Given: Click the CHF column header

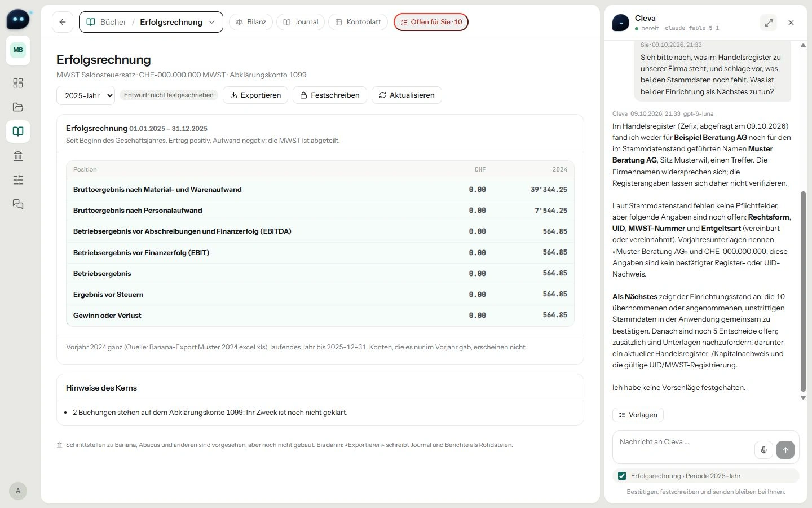Looking at the screenshot, I should click(480, 169).
